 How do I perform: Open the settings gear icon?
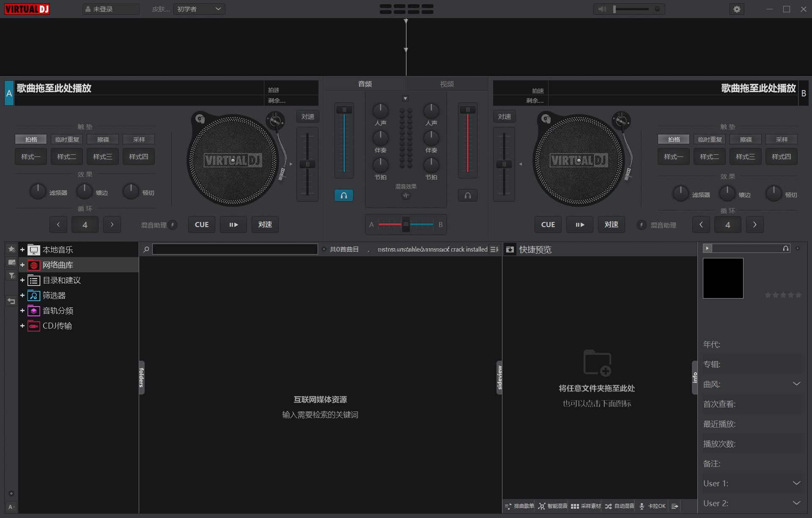point(737,9)
